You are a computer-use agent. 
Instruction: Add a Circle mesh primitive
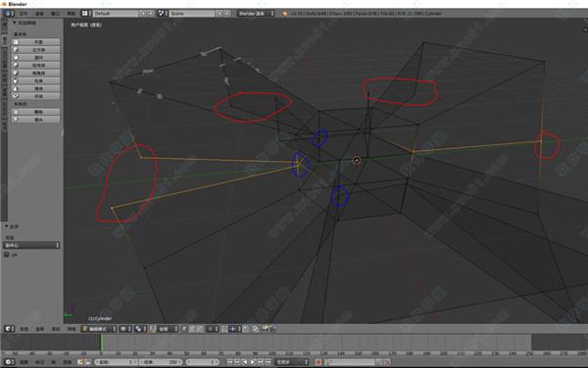[35, 58]
